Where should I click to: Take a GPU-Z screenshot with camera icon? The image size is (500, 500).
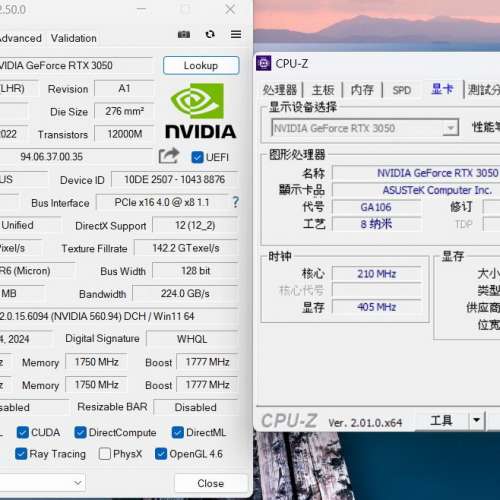[184, 34]
